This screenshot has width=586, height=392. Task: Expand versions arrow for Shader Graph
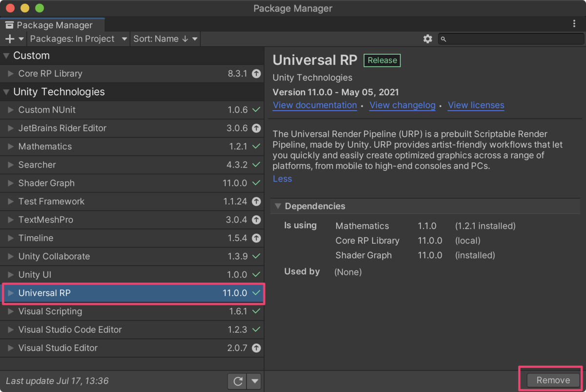(11, 184)
